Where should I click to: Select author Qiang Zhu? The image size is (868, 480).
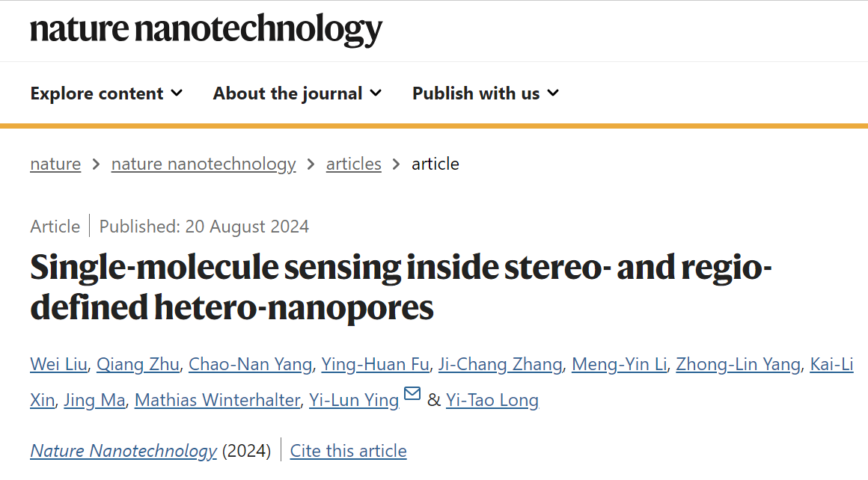tap(138, 364)
